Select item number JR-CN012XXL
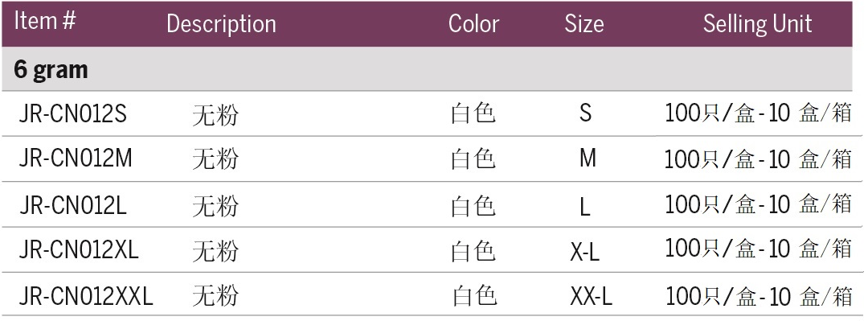The width and height of the screenshot is (868, 321). (x=86, y=297)
